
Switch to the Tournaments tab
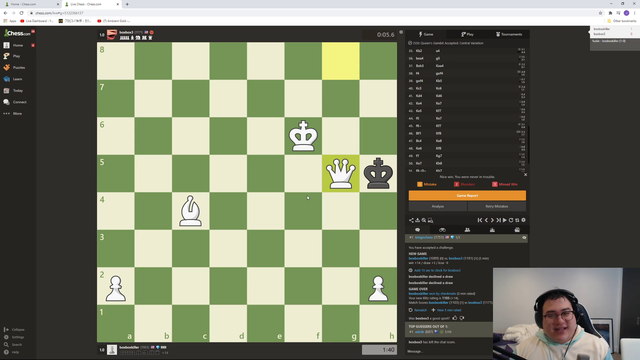click(x=509, y=34)
